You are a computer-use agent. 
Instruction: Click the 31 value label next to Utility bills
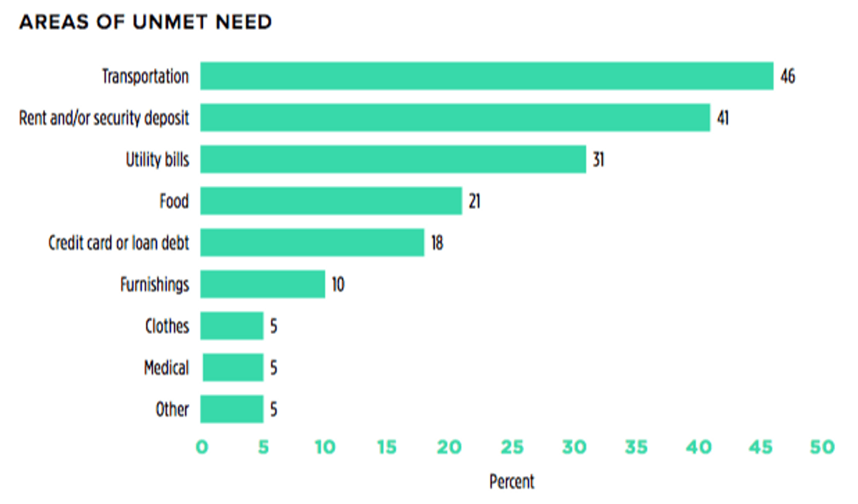598,159
